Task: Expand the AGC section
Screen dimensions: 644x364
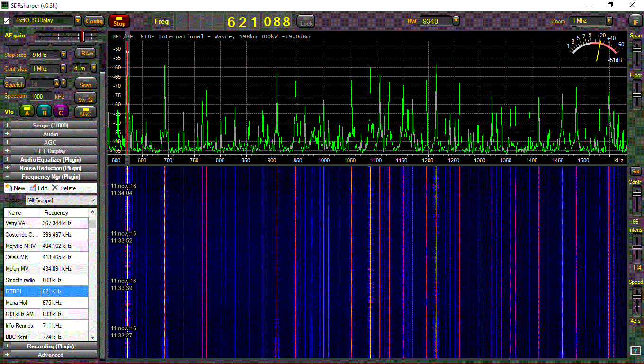Action: pos(50,142)
